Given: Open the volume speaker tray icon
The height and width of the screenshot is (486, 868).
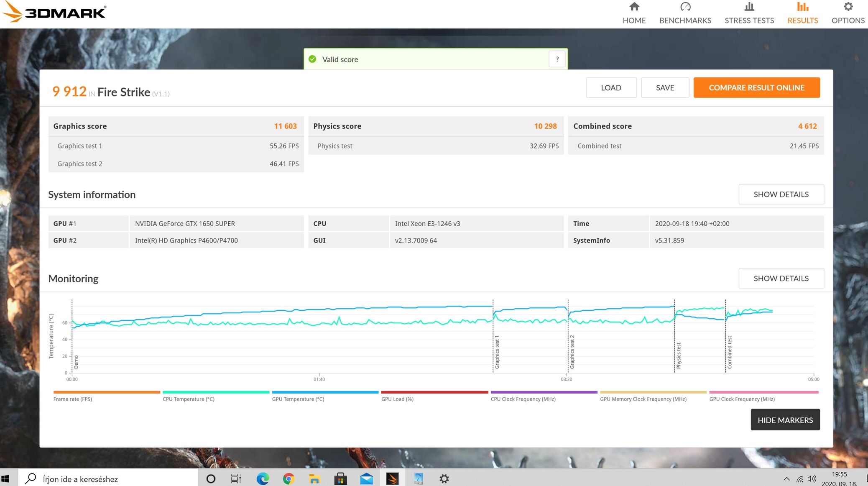Looking at the screenshot, I should [812, 479].
